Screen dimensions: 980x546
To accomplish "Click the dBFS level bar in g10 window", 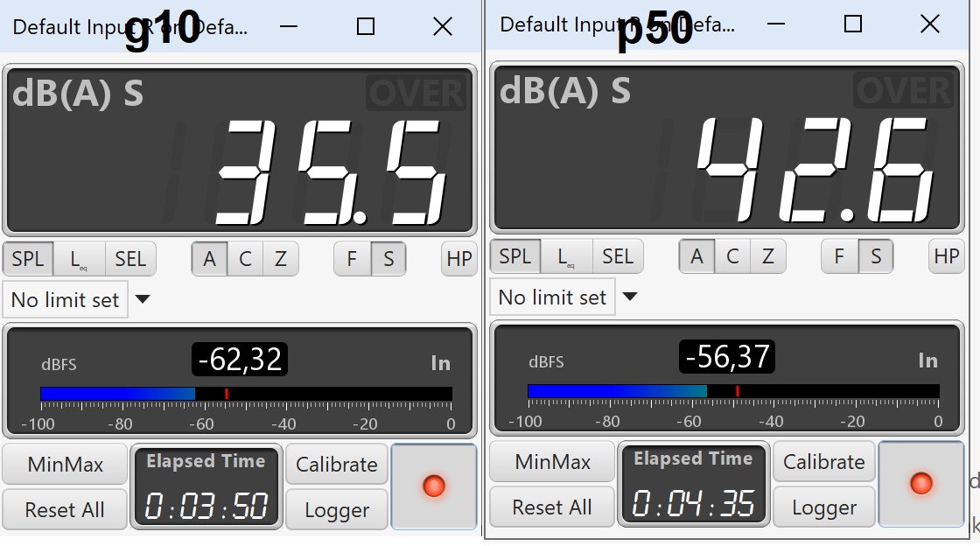I will (x=246, y=394).
